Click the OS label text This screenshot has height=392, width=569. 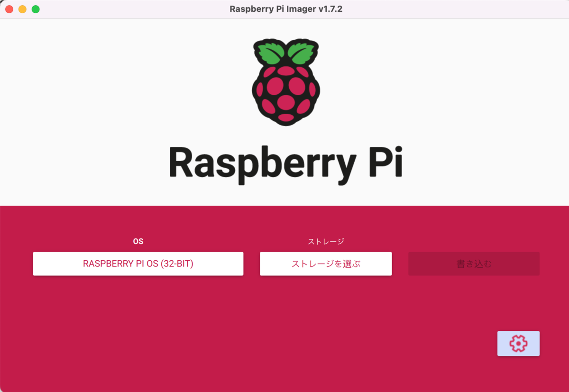[138, 241]
